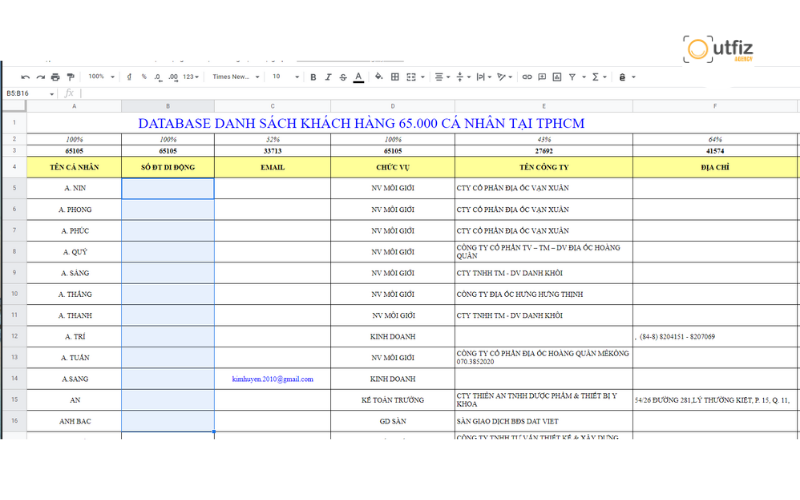The width and height of the screenshot is (800, 500).
Task: Click the Print icon in toolbar
Action: [x=55, y=77]
